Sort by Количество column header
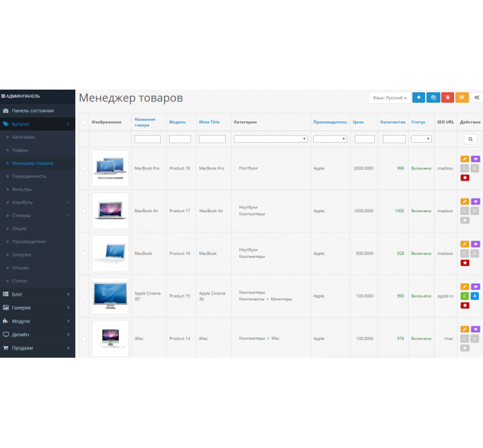This screenshot has width=483, height=448. [393, 122]
